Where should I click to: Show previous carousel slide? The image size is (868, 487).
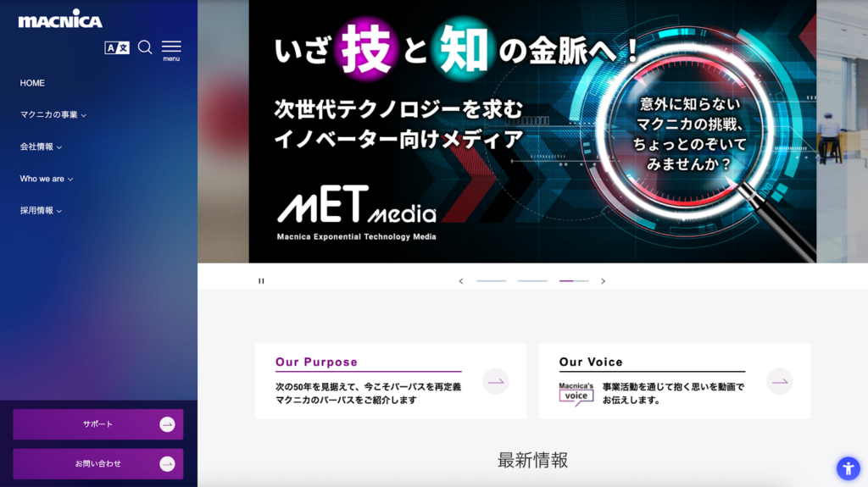point(460,281)
